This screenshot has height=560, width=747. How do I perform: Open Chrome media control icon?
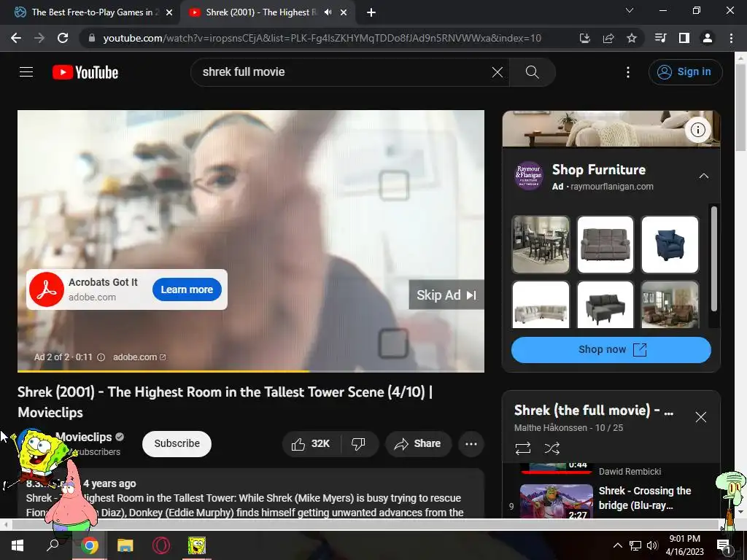point(661,38)
